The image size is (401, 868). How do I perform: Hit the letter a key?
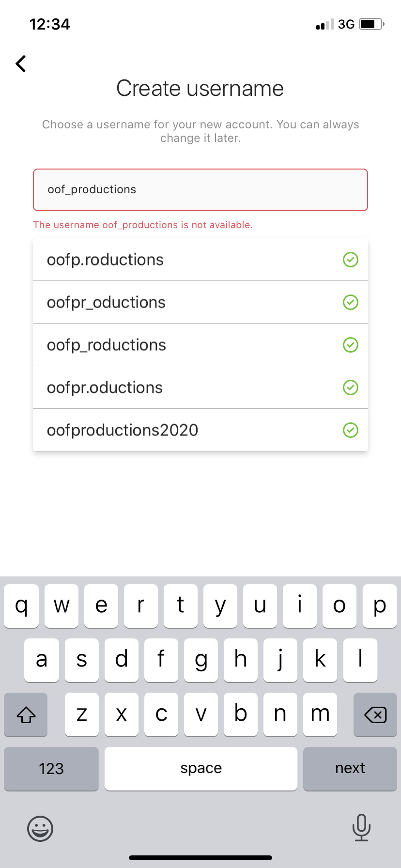point(42,660)
